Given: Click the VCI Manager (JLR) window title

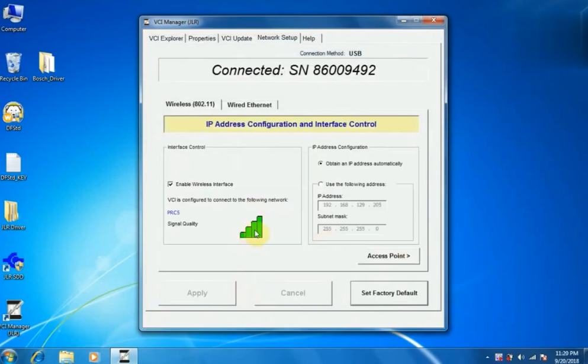Looking at the screenshot, I should click(x=176, y=22).
